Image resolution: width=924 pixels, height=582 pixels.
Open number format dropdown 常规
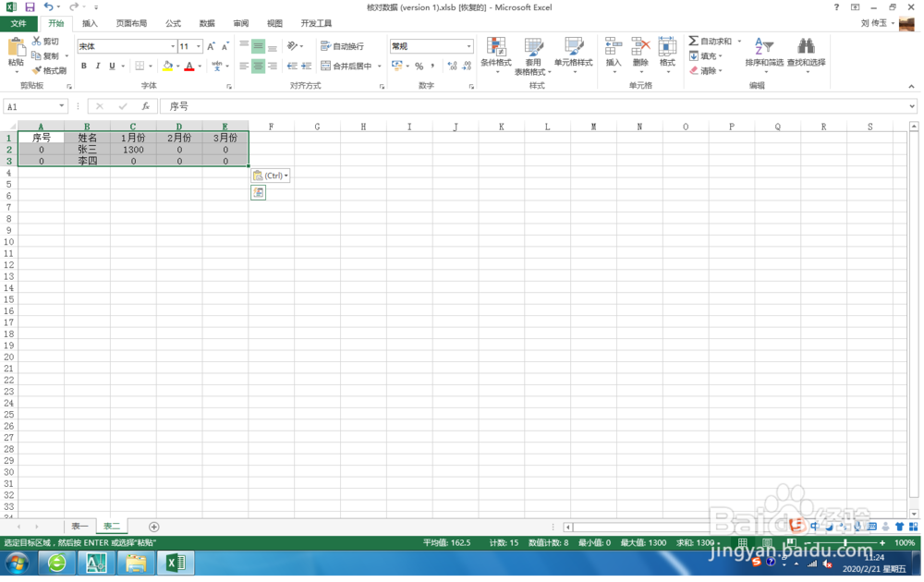[469, 46]
